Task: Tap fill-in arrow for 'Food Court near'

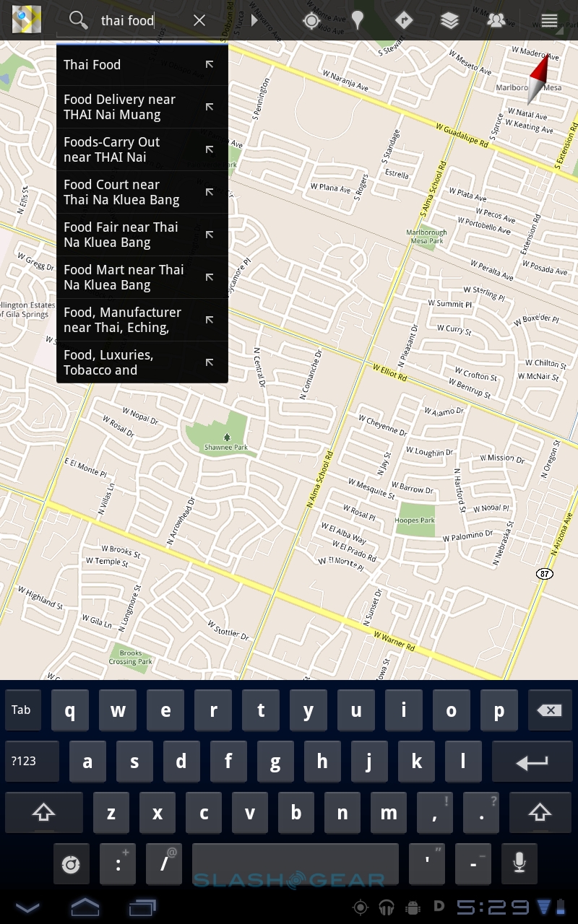Action: (x=210, y=192)
